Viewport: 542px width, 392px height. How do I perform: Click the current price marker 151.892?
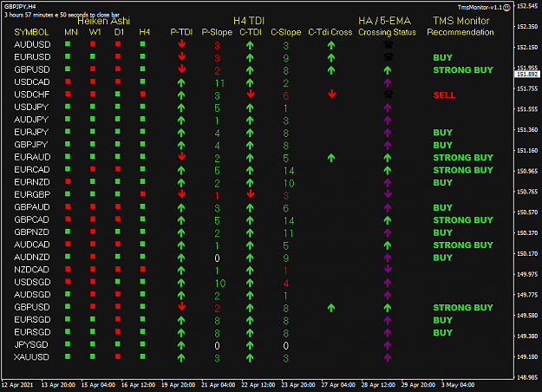click(527, 75)
